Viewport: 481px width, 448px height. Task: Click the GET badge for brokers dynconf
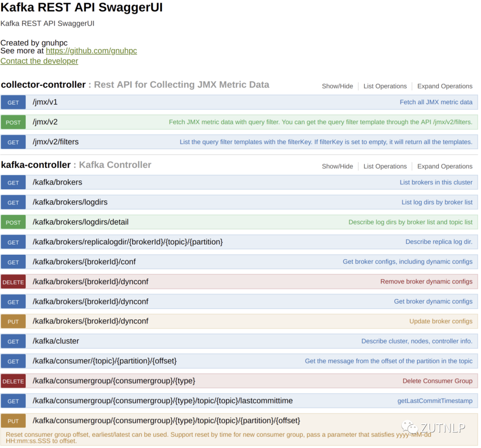tap(13, 302)
